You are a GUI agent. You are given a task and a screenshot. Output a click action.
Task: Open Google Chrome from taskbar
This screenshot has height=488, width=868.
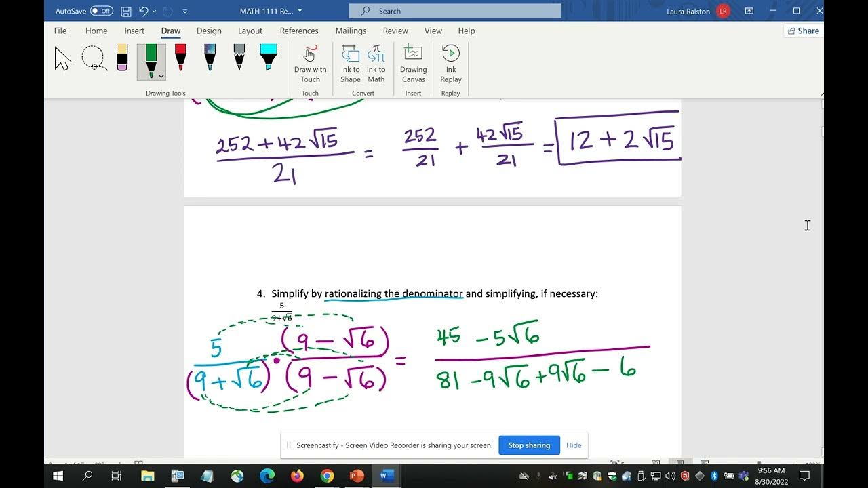[x=327, y=476]
